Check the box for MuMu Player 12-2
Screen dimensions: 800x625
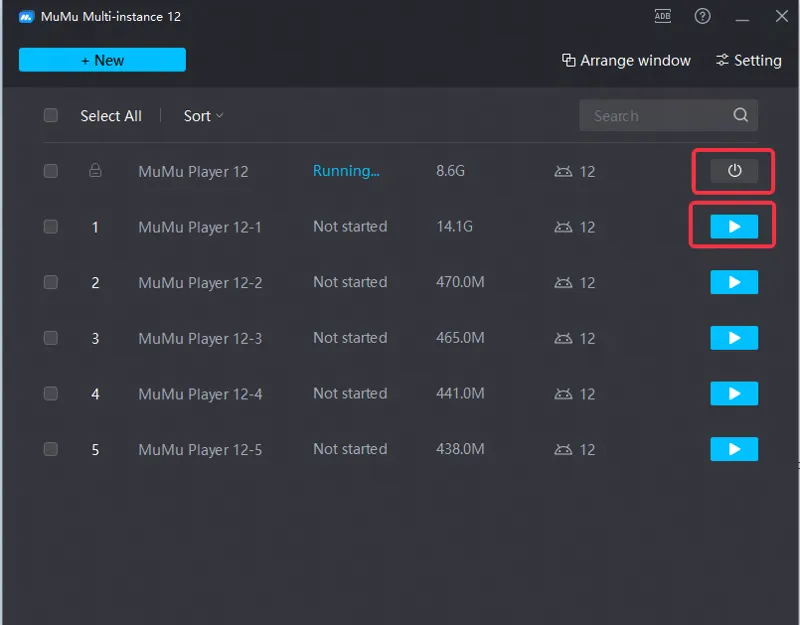click(51, 282)
